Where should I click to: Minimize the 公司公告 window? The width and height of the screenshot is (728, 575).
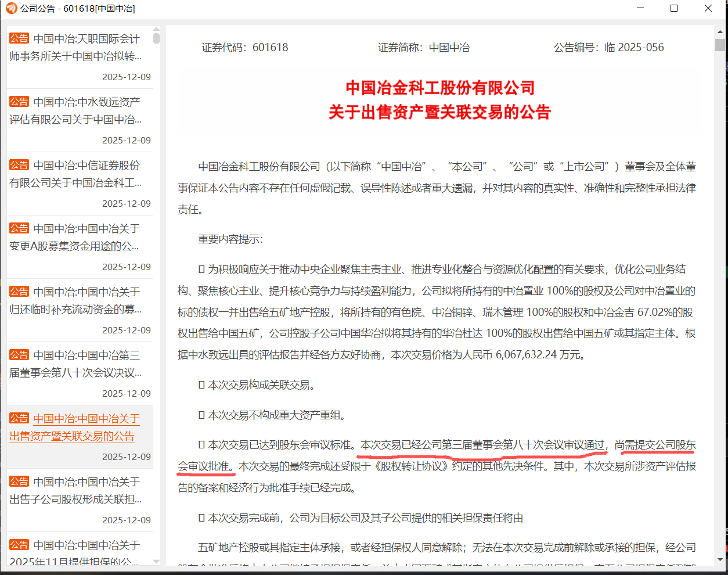click(640, 8)
